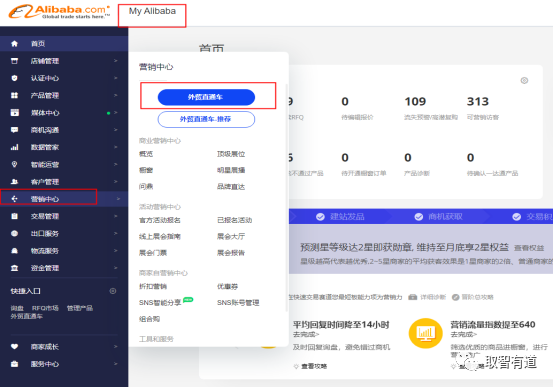
Task: Click the Alibaba.com logo
Action: pyautogui.click(x=59, y=12)
